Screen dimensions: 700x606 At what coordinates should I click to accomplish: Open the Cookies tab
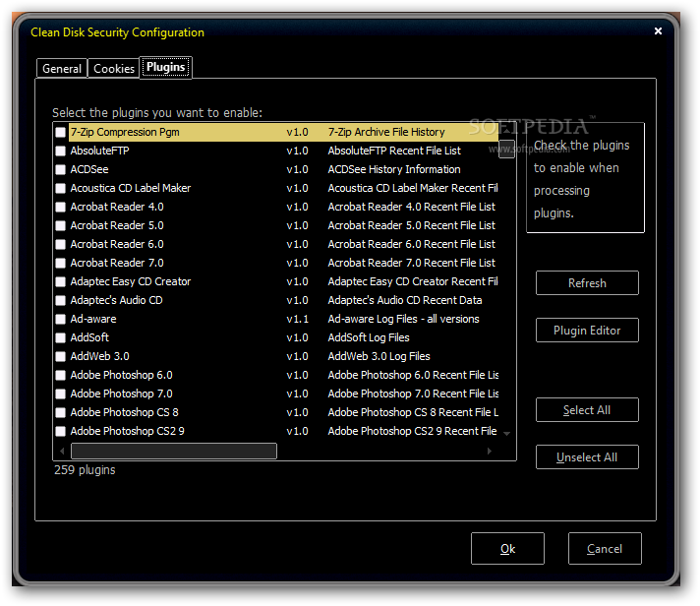(114, 68)
